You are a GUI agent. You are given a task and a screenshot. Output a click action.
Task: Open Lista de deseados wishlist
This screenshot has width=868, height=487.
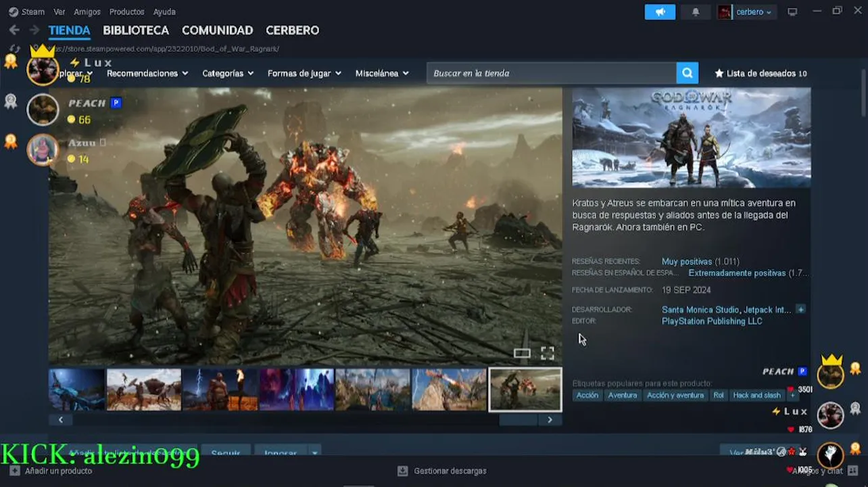coord(761,73)
